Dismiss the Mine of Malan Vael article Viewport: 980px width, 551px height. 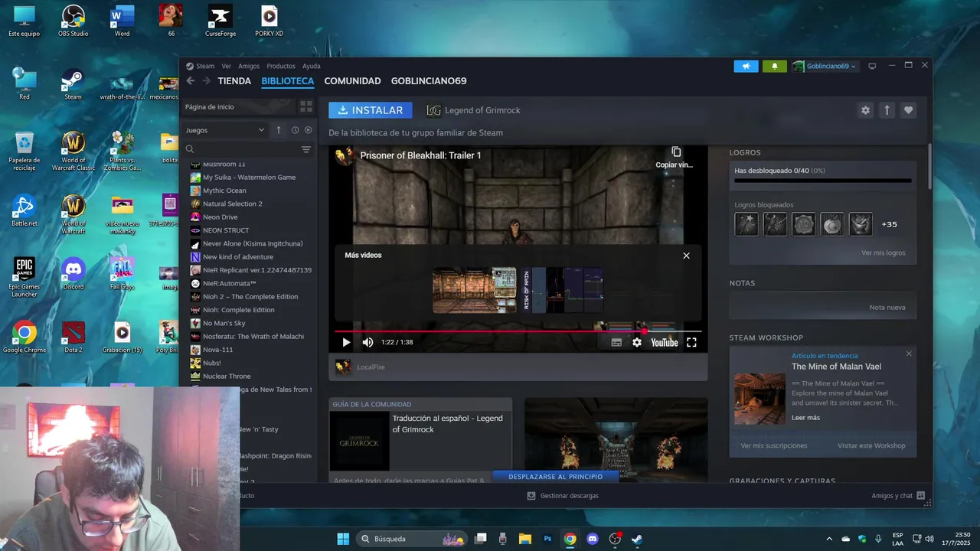tap(909, 354)
